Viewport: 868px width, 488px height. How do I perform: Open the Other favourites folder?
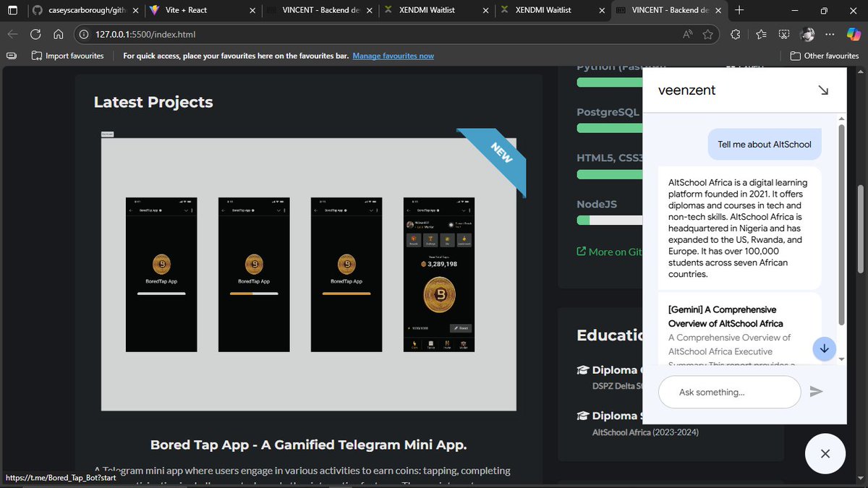coord(824,56)
